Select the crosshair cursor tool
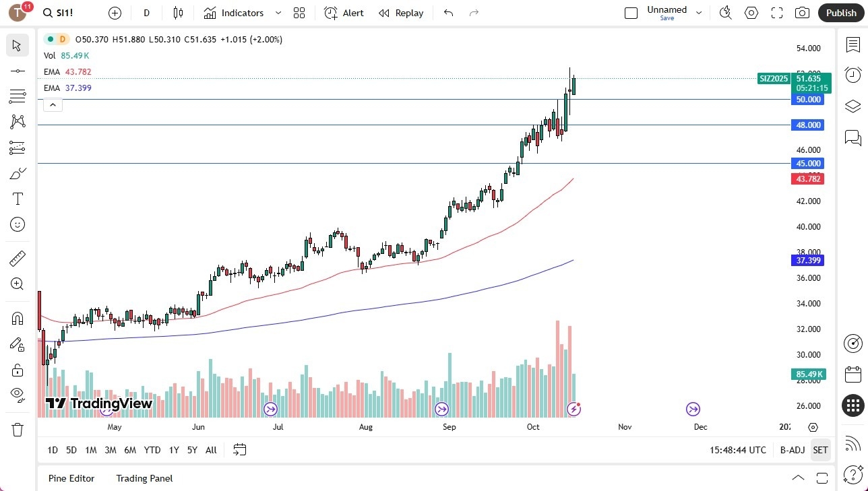The width and height of the screenshot is (868, 491). (x=17, y=45)
